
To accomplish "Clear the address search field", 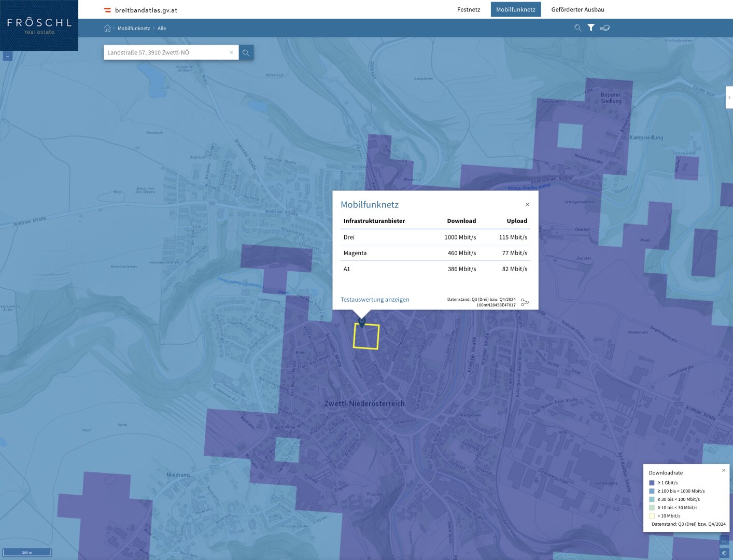I will click(x=231, y=52).
